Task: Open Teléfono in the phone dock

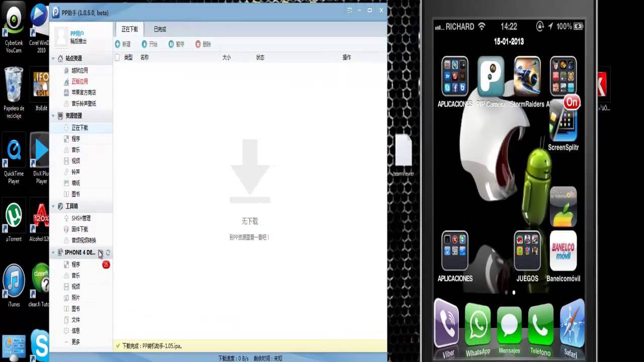Action: [x=541, y=324]
